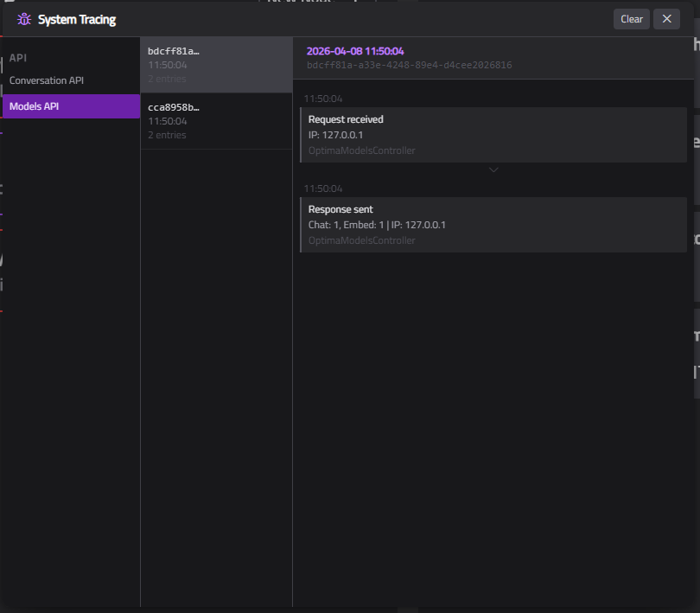The height and width of the screenshot is (613, 700).
Task: Expand the chevron between the two trace events
Action: click(x=493, y=169)
